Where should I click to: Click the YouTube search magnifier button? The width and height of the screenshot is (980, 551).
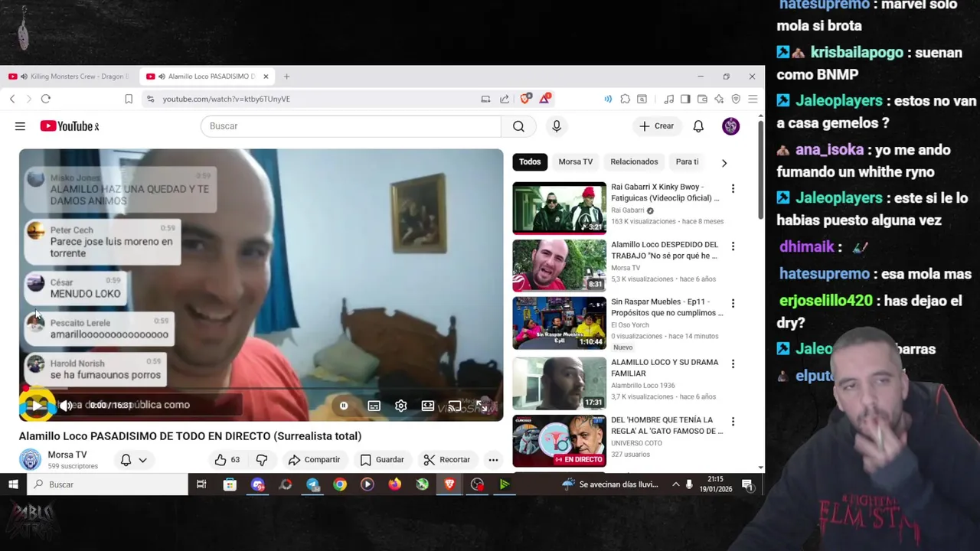(518, 126)
